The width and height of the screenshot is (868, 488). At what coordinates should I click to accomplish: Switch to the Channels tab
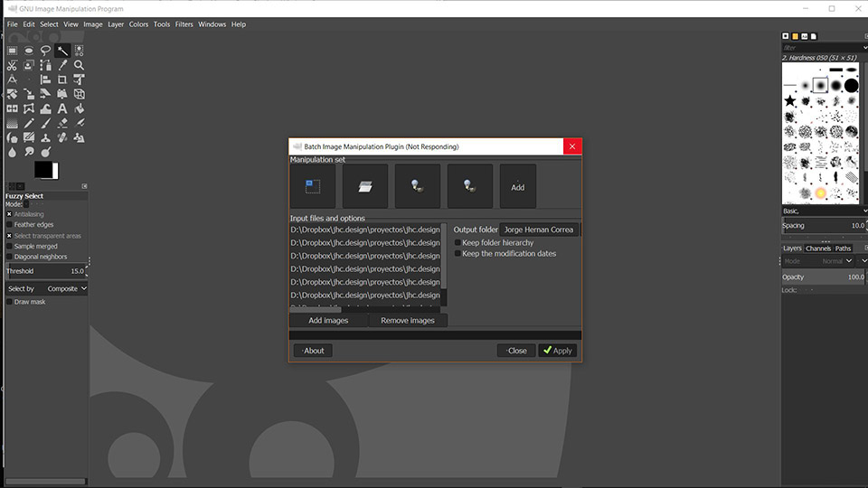818,249
